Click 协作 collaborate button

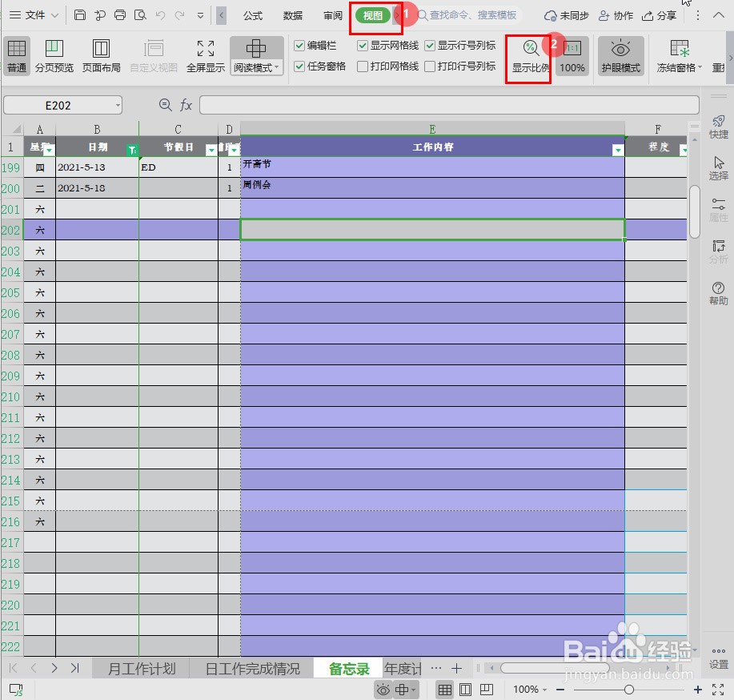(x=616, y=15)
